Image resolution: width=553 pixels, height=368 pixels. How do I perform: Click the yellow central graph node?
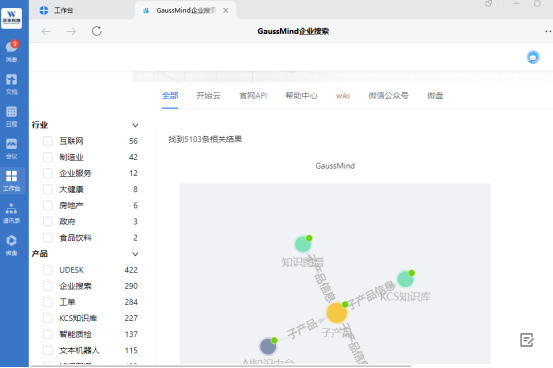pos(336,313)
